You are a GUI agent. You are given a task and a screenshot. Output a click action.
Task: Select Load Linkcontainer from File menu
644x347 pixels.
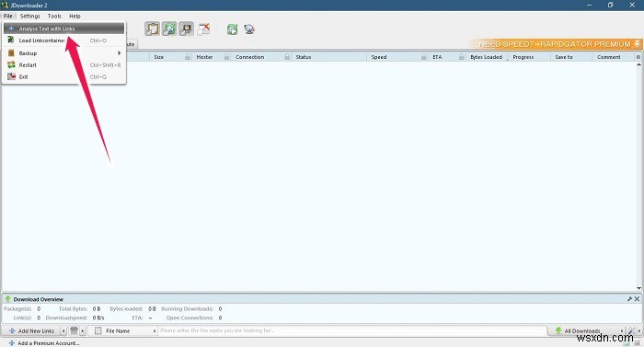point(63,40)
